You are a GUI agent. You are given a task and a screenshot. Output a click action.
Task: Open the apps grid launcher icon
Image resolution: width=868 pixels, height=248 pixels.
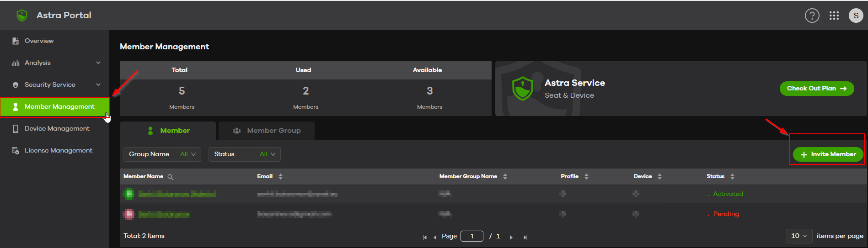[x=834, y=16]
